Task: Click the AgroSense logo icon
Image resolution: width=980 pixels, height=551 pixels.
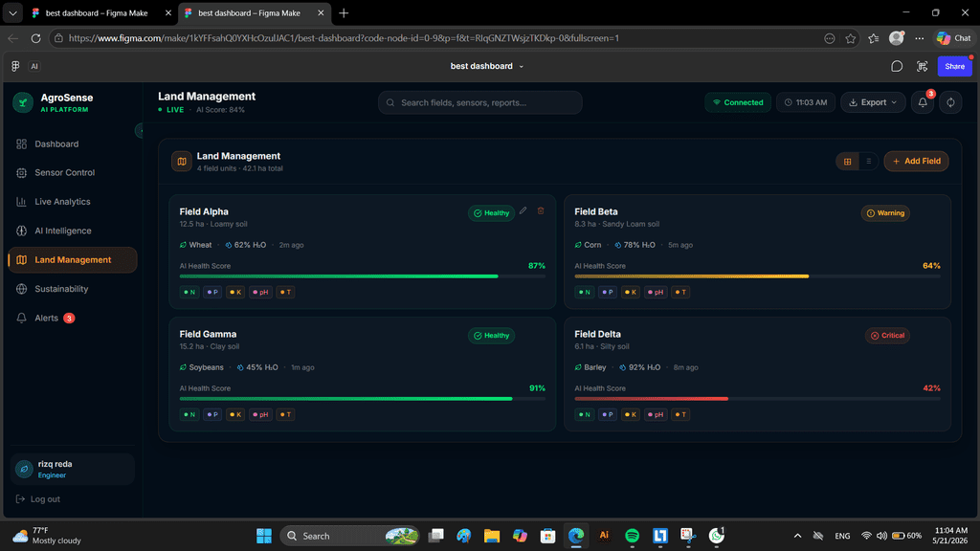Action: coord(23,102)
